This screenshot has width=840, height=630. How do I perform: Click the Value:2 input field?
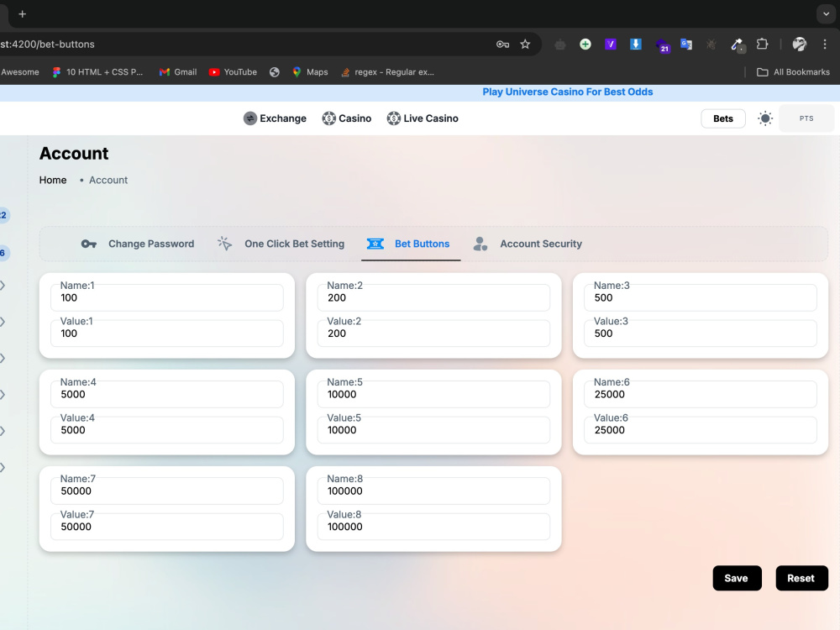[x=433, y=333]
